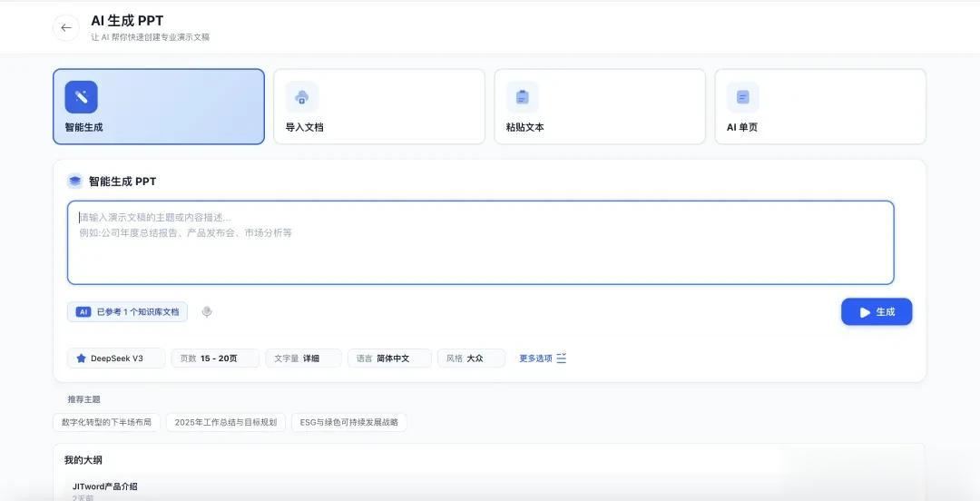Click the 智能生成 PPT section heading
Image resolution: width=980 pixels, height=501 pixels.
[x=122, y=182]
